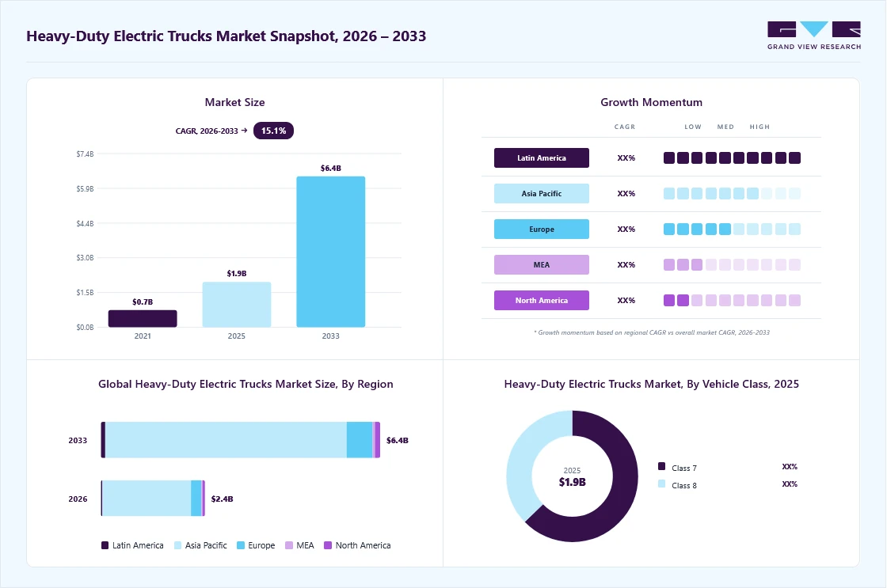
Task: Click the Class 7 legend swatch
Action: 661,466
